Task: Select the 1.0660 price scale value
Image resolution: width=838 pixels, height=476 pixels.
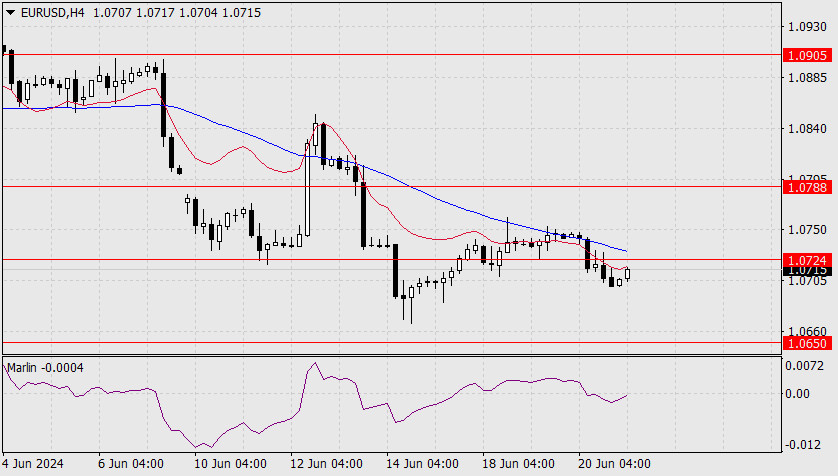Action: point(808,331)
